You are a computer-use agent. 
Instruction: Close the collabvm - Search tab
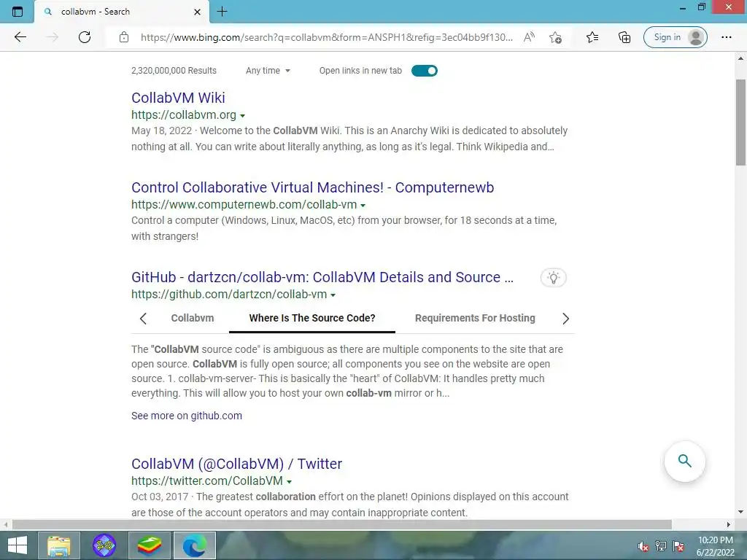coord(197,12)
